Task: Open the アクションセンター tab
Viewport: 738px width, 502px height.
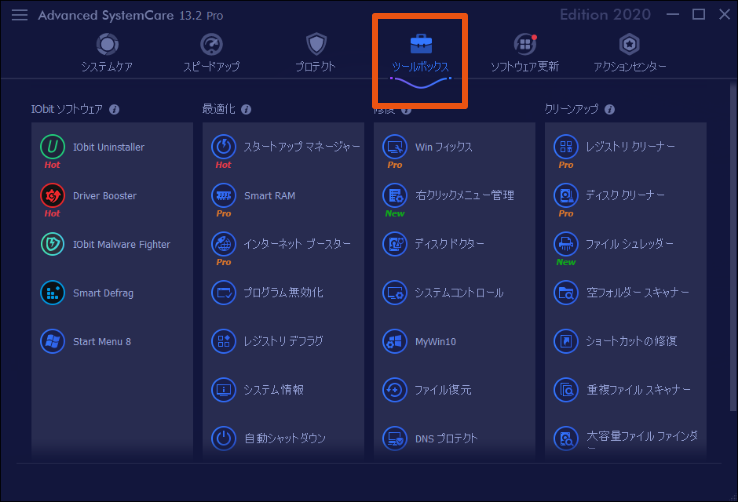Action: [x=629, y=53]
